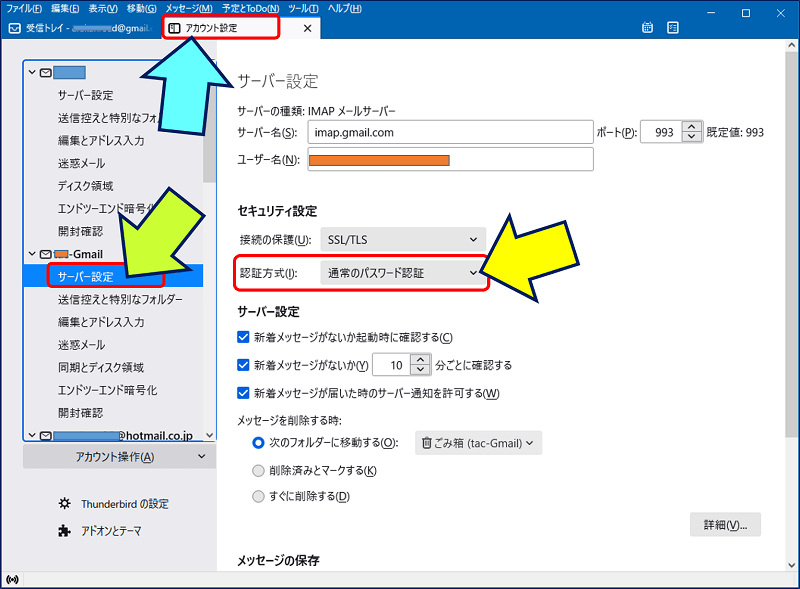
Task: Open the calendar icon in the tab bar
Action: click(x=647, y=28)
